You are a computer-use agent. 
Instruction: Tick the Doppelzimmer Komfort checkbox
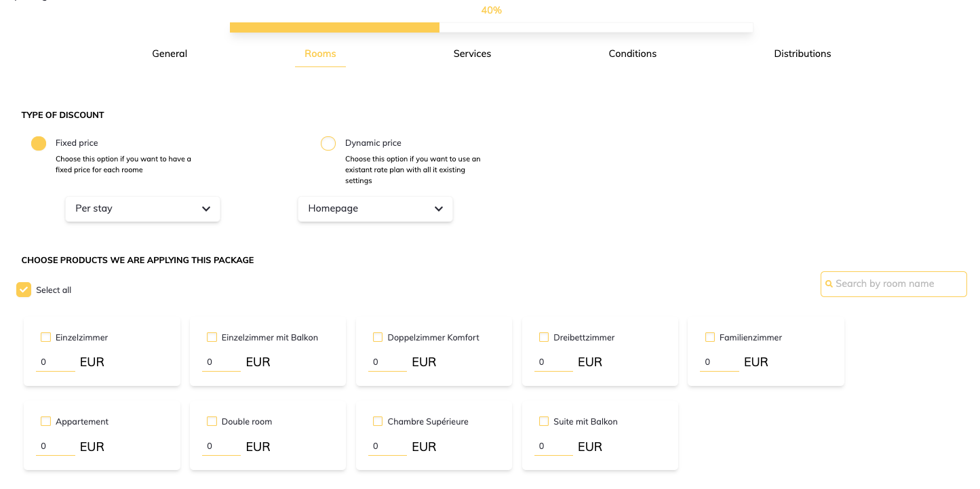(x=378, y=337)
